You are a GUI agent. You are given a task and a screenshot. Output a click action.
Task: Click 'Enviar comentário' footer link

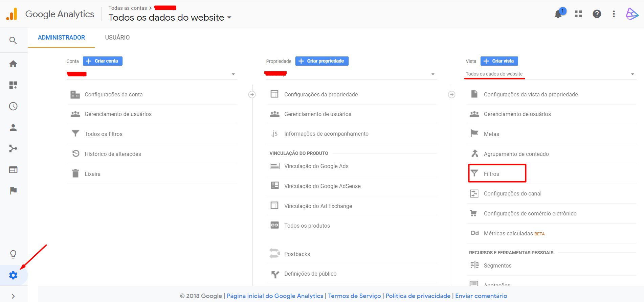tap(481, 296)
